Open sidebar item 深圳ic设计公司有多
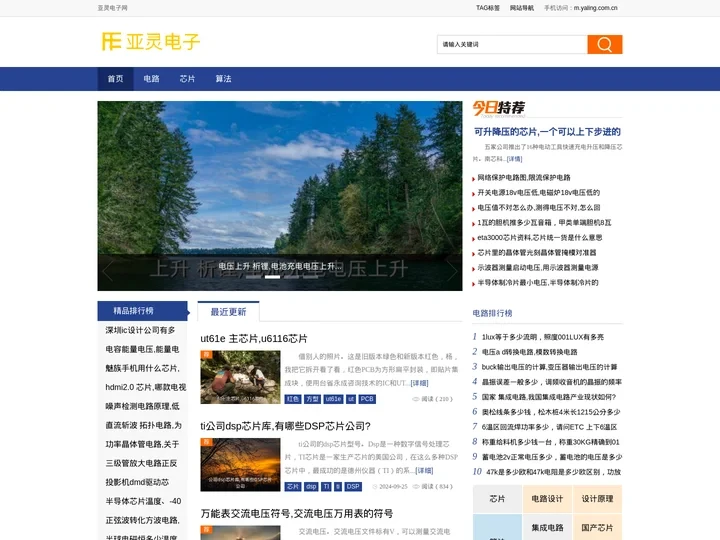The image size is (720, 540). (x=141, y=330)
